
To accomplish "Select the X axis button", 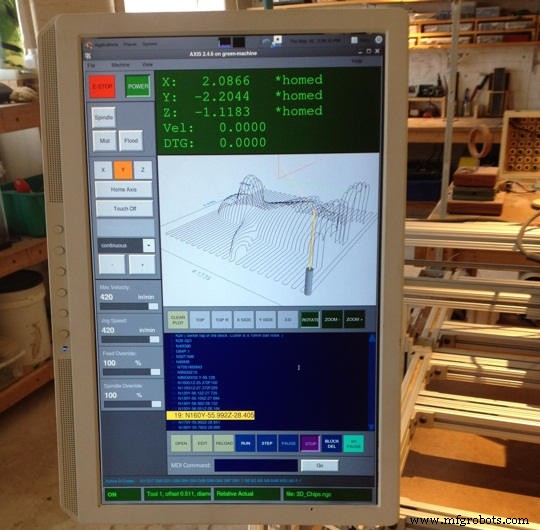I will (x=103, y=170).
